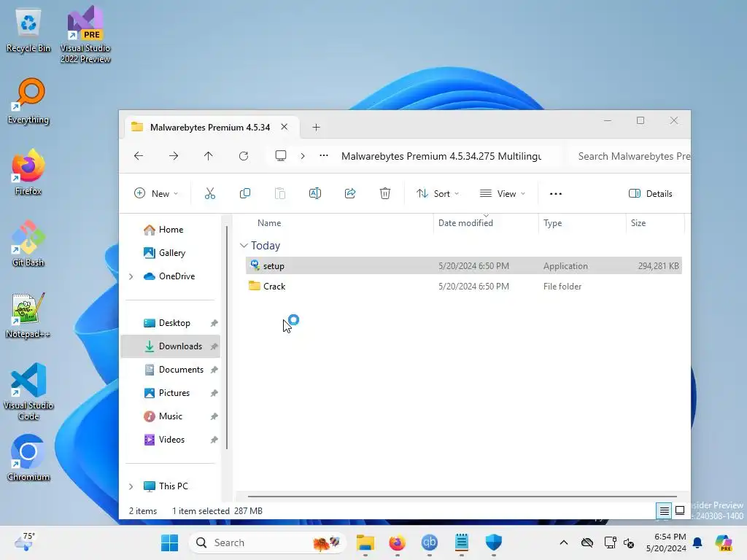
Task: Collapse the Today group
Action: 244,246
